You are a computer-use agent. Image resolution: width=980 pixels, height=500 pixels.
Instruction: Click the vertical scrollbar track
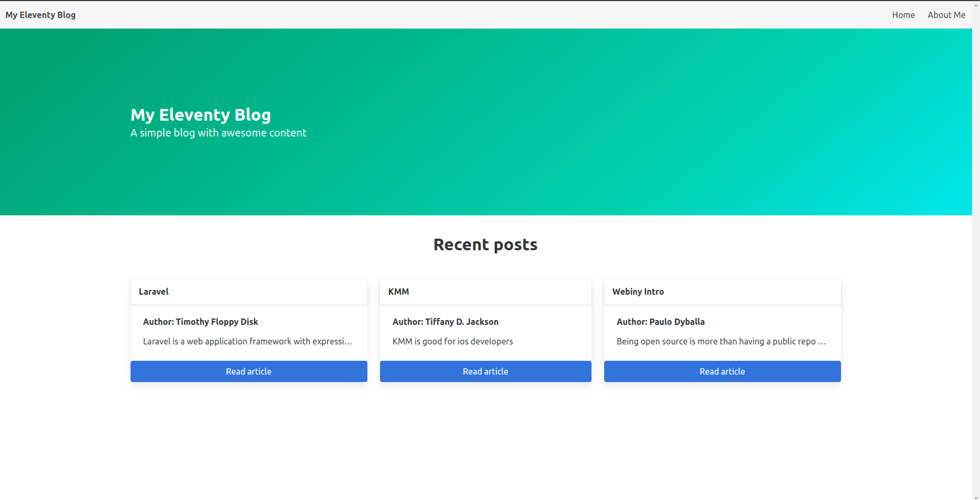pyautogui.click(x=976, y=265)
